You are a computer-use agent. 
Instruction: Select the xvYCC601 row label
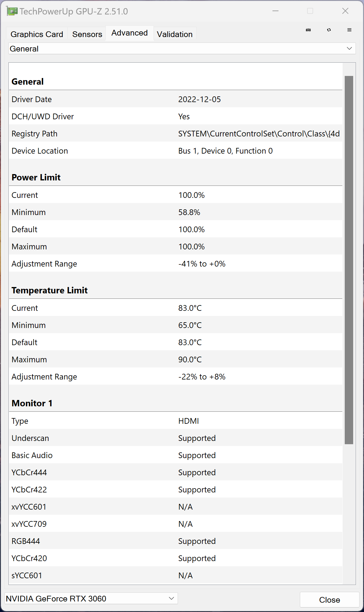[x=29, y=507]
